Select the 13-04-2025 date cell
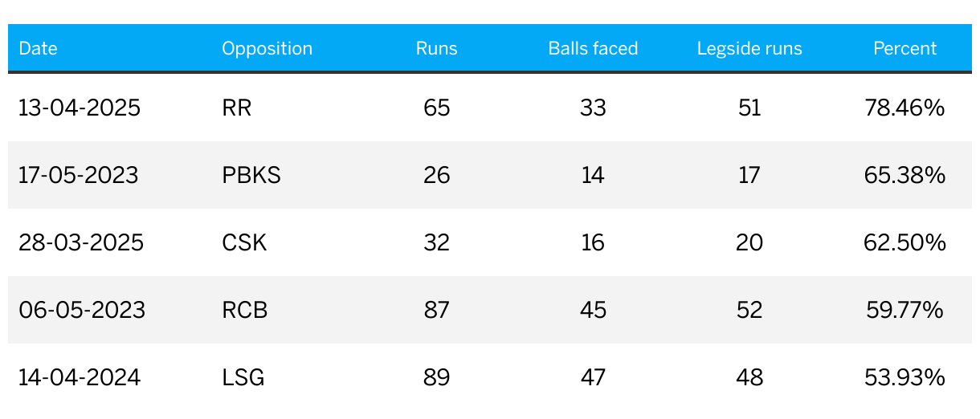The width and height of the screenshot is (980, 419). [80, 108]
